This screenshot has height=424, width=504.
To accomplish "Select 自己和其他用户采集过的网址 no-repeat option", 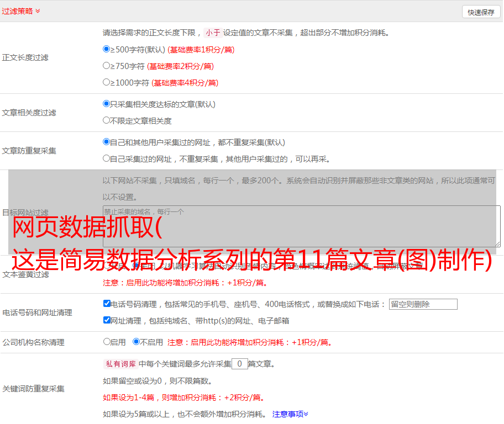I will tap(107, 142).
